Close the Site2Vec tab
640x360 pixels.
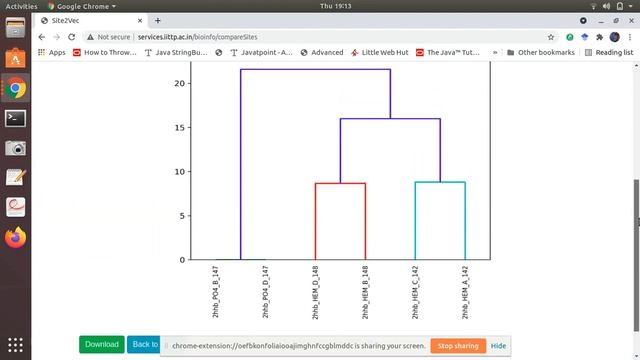pyautogui.click(x=140, y=20)
